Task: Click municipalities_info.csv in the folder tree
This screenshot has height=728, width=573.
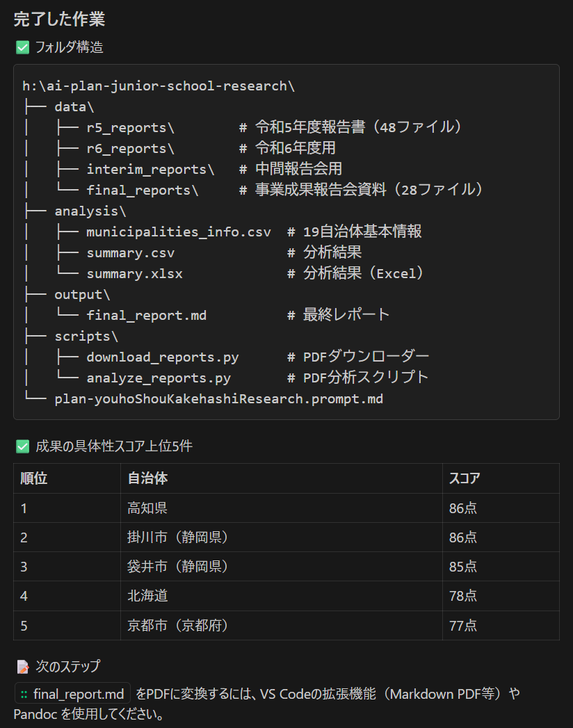Action: (x=178, y=232)
